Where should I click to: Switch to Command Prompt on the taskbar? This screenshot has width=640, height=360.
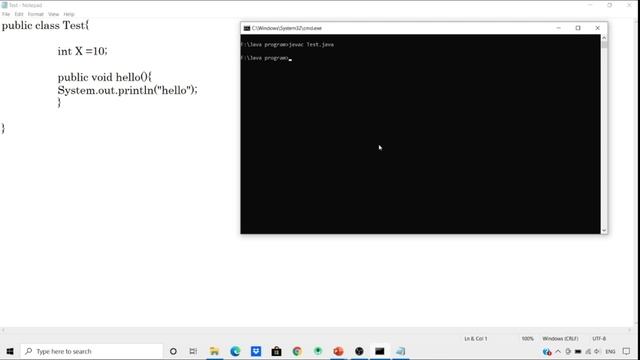(380, 351)
